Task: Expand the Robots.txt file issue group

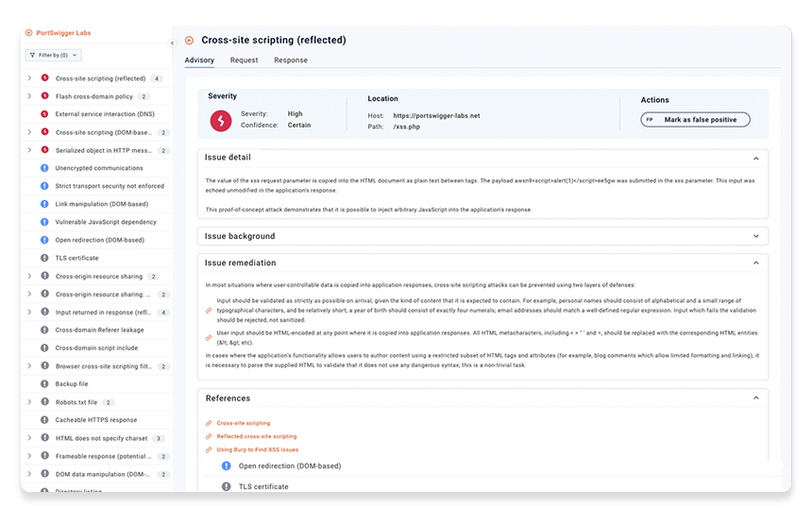Action: pos(29,401)
